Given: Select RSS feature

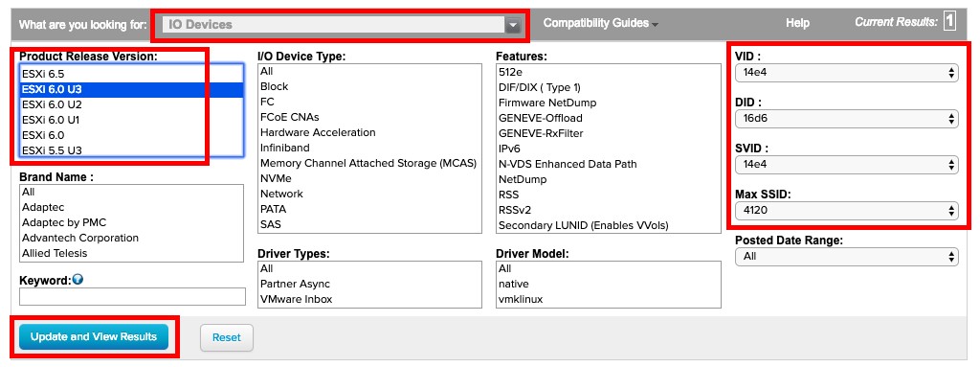Looking at the screenshot, I should coord(608,195).
